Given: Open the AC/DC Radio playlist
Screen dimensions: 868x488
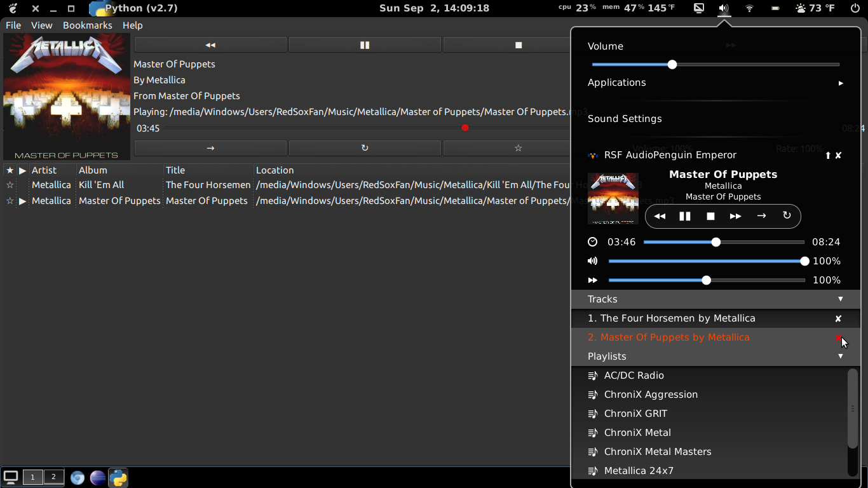Looking at the screenshot, I should point(634,376).
